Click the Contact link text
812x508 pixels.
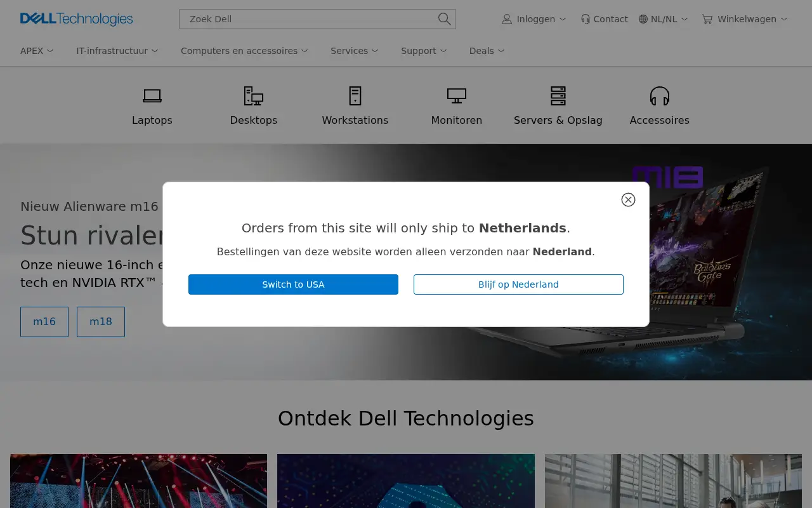(610, 19)
